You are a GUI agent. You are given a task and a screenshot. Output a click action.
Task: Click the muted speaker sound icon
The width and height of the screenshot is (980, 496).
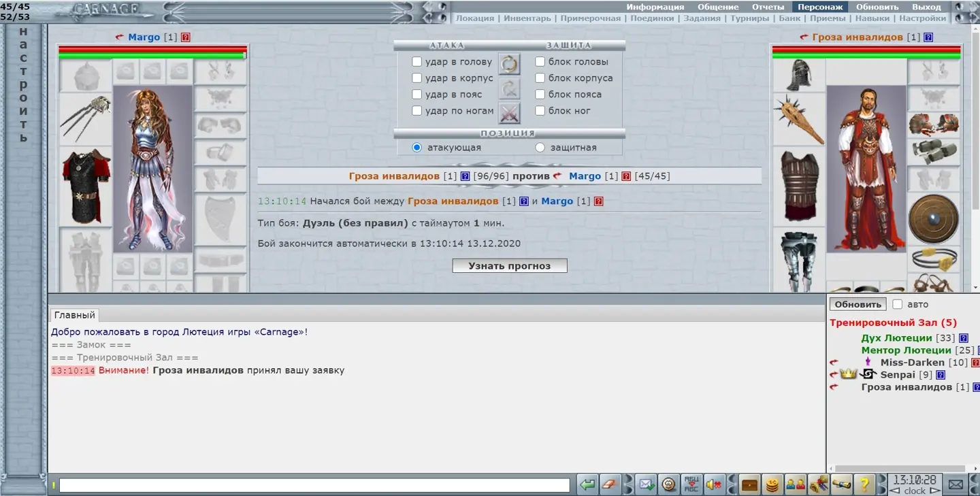(713, 484)
